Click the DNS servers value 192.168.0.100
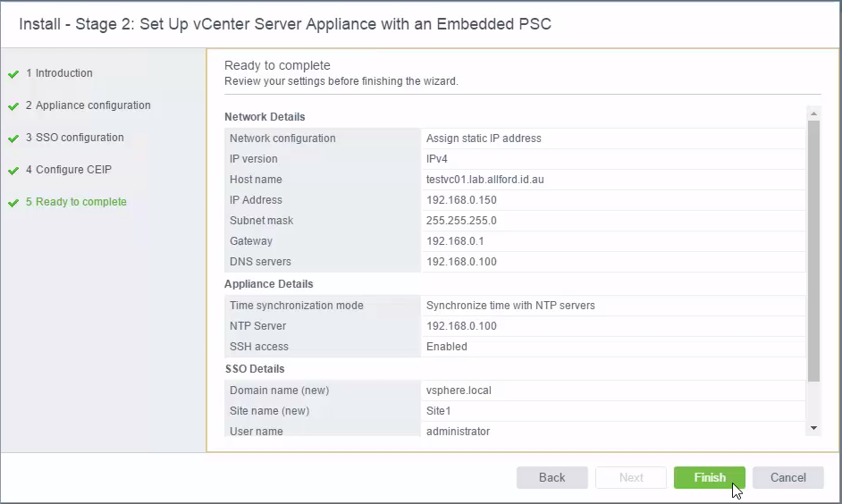This screenshot has height=504, width=842. 461,262
